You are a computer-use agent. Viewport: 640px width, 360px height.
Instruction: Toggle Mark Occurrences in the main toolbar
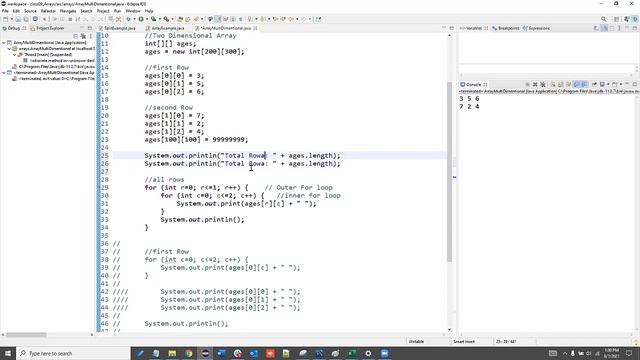tap(218, 19)
